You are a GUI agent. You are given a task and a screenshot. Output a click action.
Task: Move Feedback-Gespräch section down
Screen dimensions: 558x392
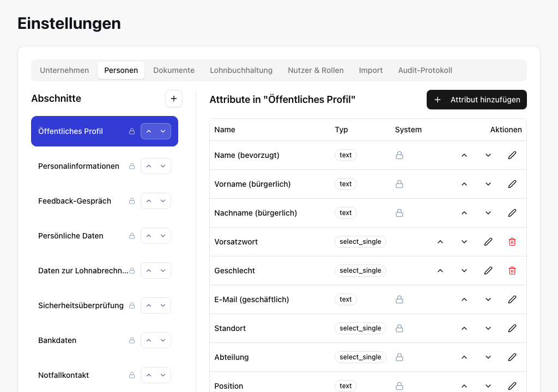[x=163, y=201]
